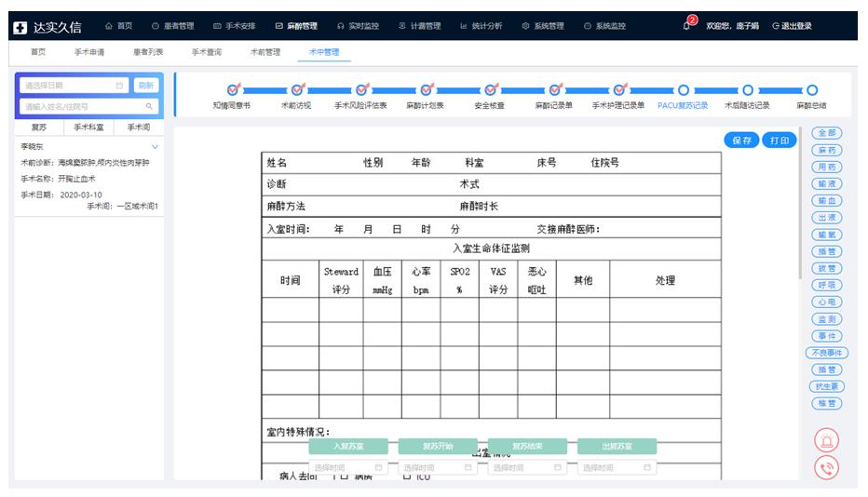
Task: Click the 术后随访记录 step circle
Action: point(747,90)
